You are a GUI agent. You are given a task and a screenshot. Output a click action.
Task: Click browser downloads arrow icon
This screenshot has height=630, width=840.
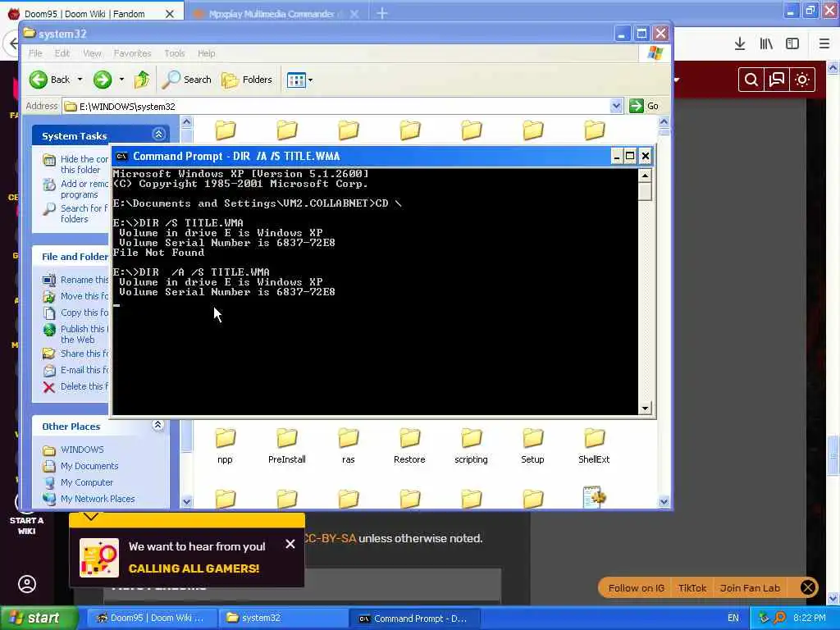(x=740, y=44)
